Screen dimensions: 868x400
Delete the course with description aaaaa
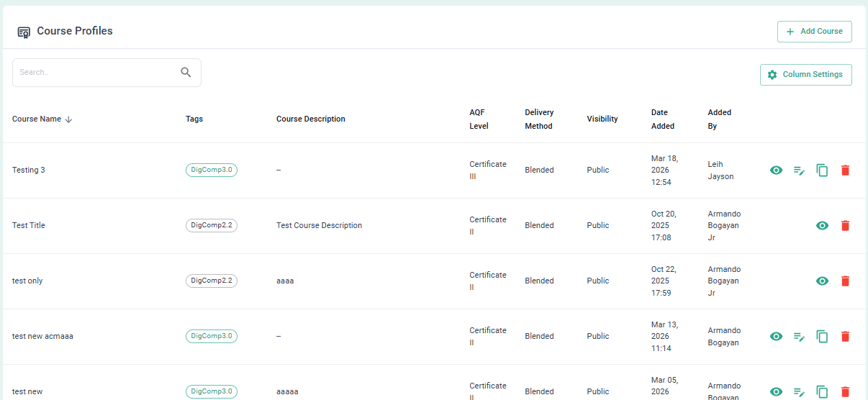845,392
